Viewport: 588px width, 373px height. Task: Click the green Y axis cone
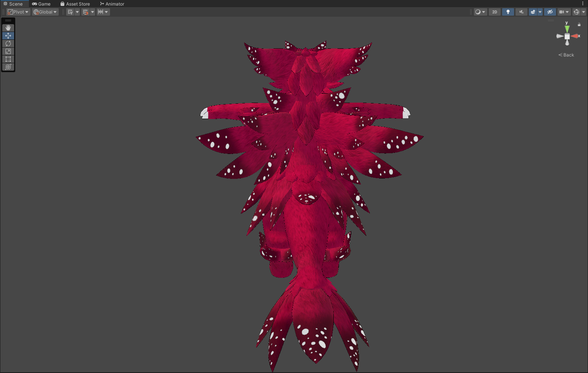(x=567, y=29)
